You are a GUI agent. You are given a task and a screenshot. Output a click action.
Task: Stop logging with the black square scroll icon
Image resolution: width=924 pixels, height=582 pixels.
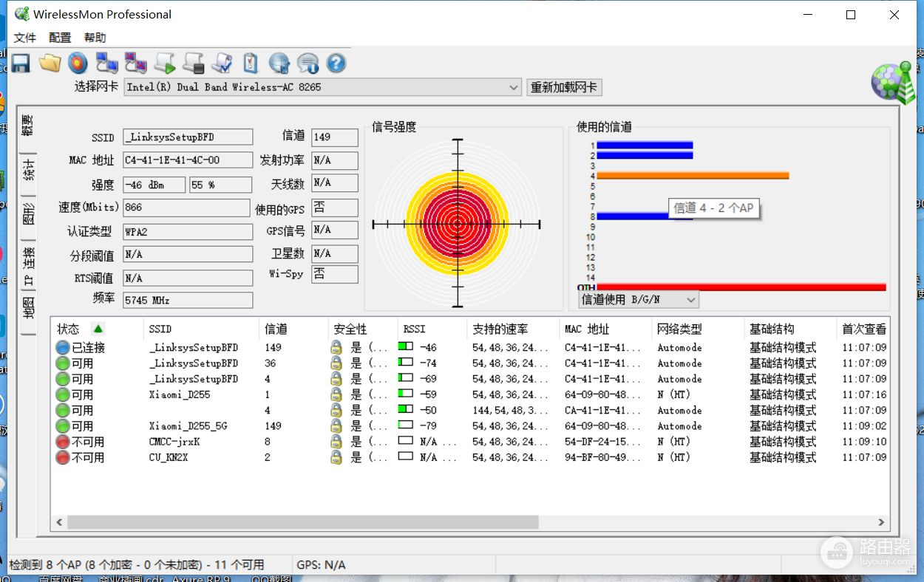coord(194,64)
